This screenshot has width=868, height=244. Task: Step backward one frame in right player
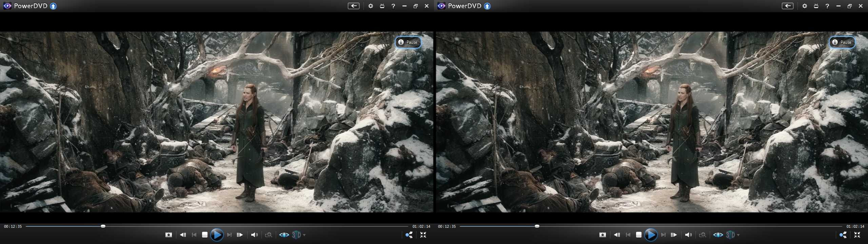(x=617, y=235)
